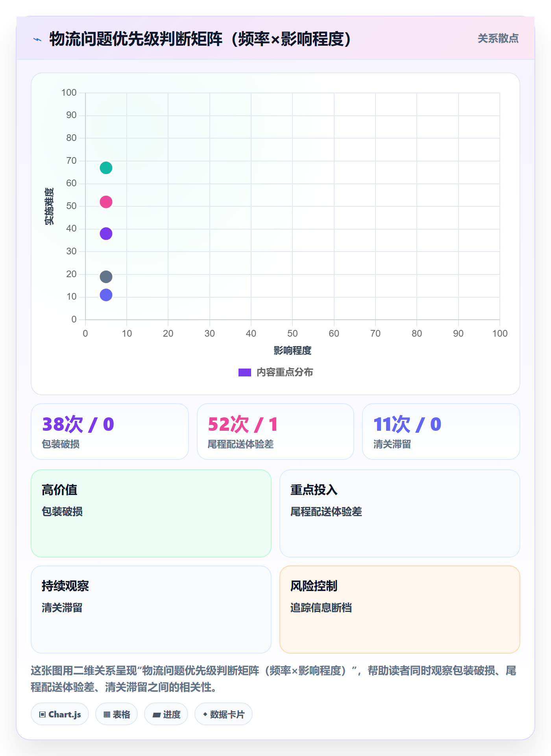Click the progress icon in the 进度 chip
This screenshot has width=551, height=756.
(156, 715)
